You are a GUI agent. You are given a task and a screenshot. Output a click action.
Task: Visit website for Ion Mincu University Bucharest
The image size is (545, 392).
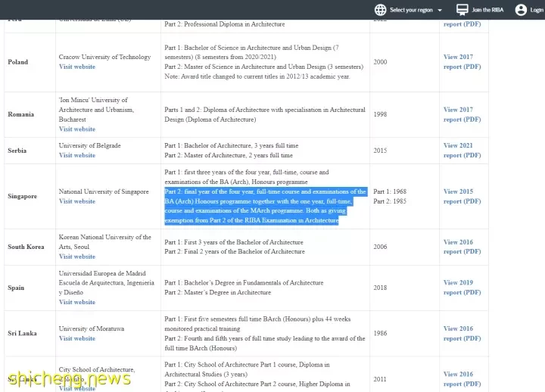[x=76, y=129]
